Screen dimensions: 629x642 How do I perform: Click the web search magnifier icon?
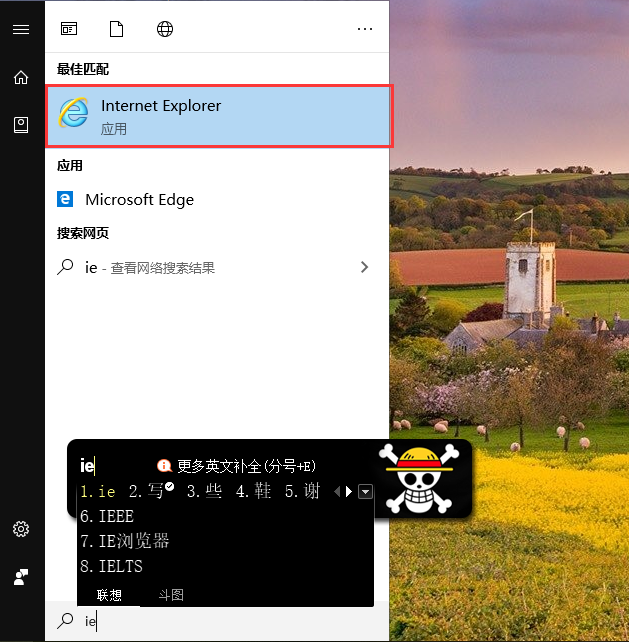pyautogui.click(x=65, y=267)
